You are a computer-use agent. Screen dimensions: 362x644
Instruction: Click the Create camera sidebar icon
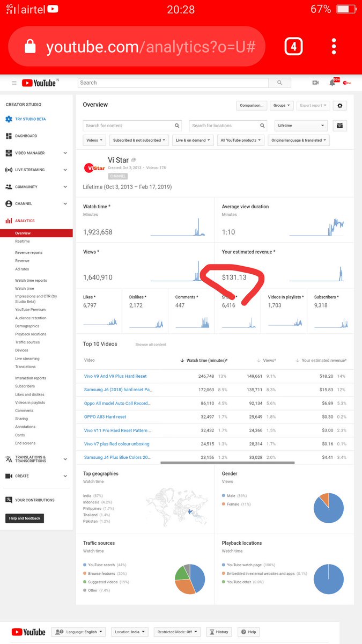click(x=9, y=476)
